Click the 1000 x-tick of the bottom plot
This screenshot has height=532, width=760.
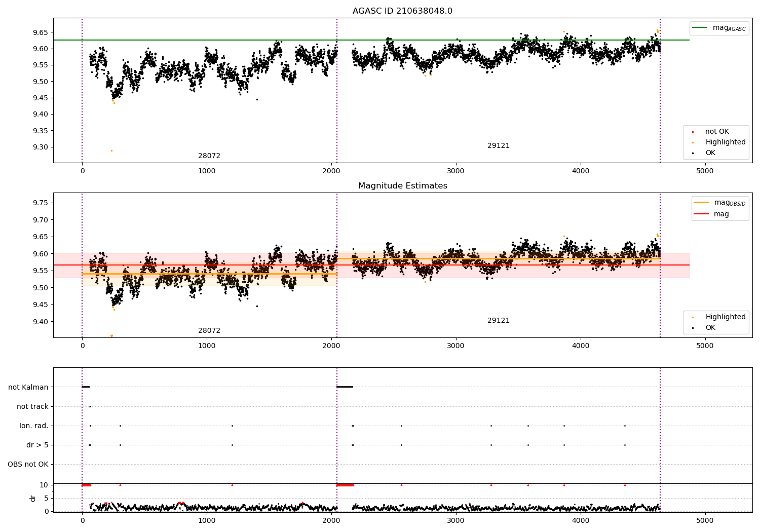click(x=207, y=520)
